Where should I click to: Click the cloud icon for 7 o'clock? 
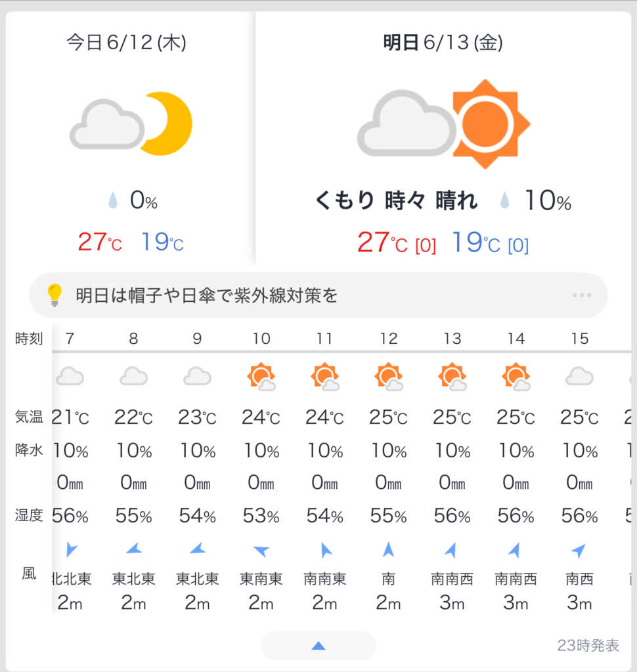[x=70, y=377]
